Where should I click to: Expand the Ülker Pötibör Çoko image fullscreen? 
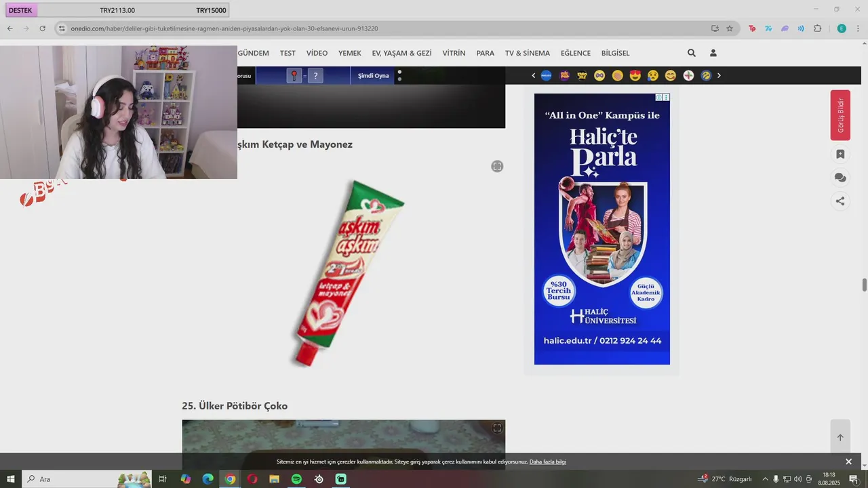click(497, 428)
